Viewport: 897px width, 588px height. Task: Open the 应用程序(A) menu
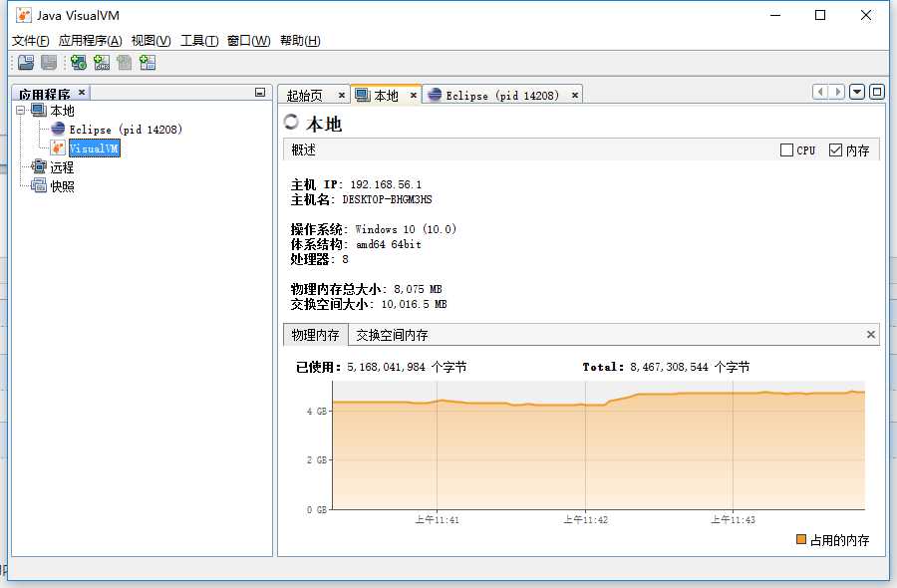pyautogui.click(x=90, y=41)
